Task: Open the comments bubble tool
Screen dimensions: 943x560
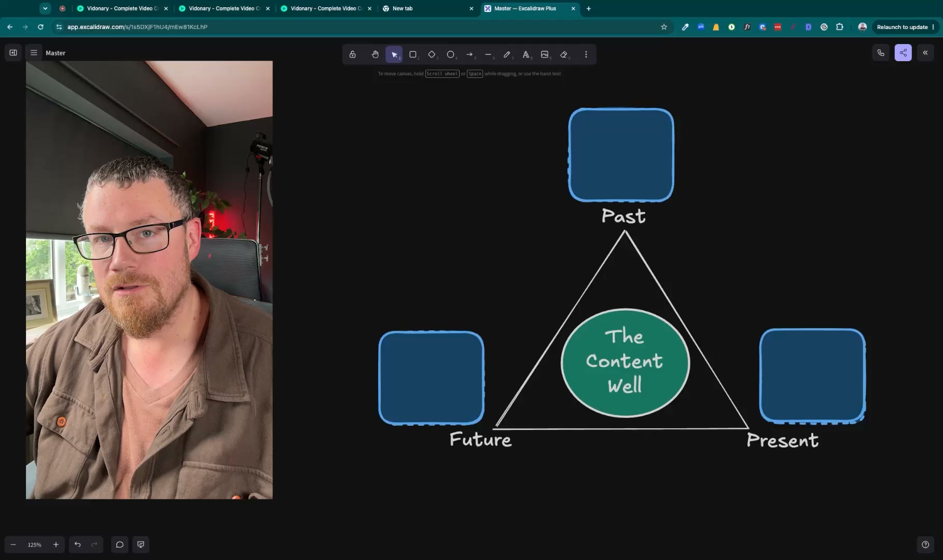Action: 120,544
